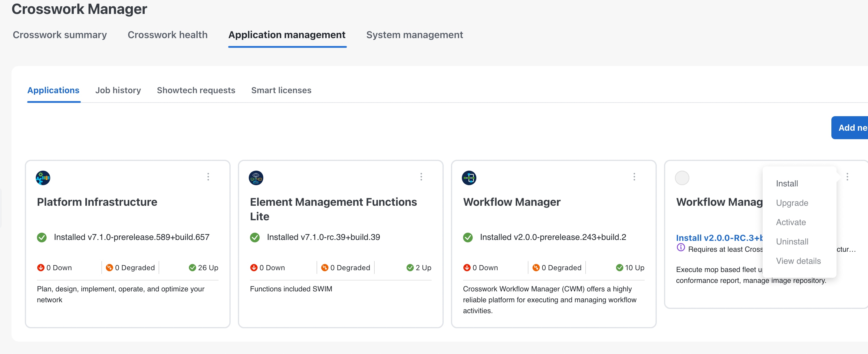This screenshot has width=868, height=354.
Task: Click 0 Down text on Platform Infrastructure card
Action: pyautogui.click(x=59, y=267)
